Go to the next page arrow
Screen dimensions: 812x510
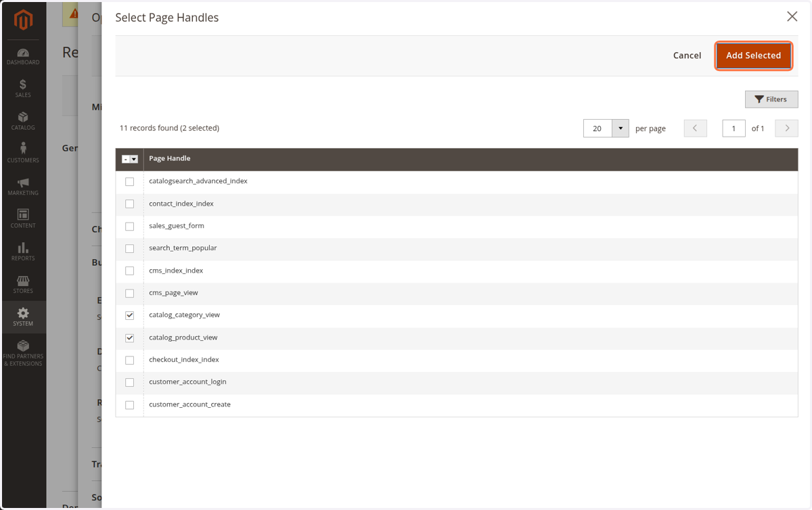point(786,128)
